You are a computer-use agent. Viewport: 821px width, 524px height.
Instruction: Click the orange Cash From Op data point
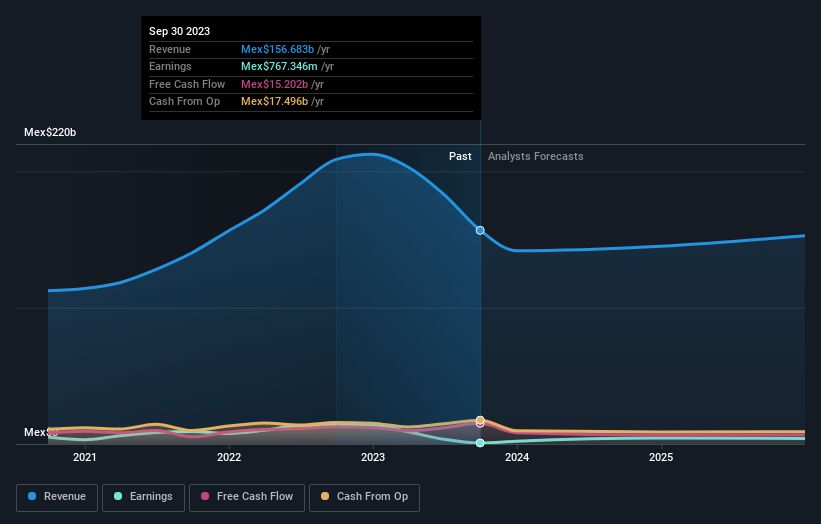click(x=480, y=420)
